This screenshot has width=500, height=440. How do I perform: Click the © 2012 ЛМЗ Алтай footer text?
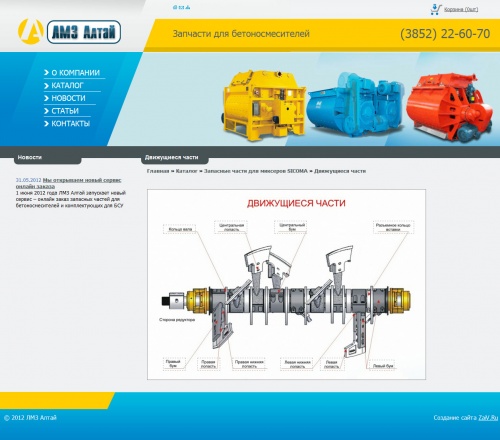30,417
